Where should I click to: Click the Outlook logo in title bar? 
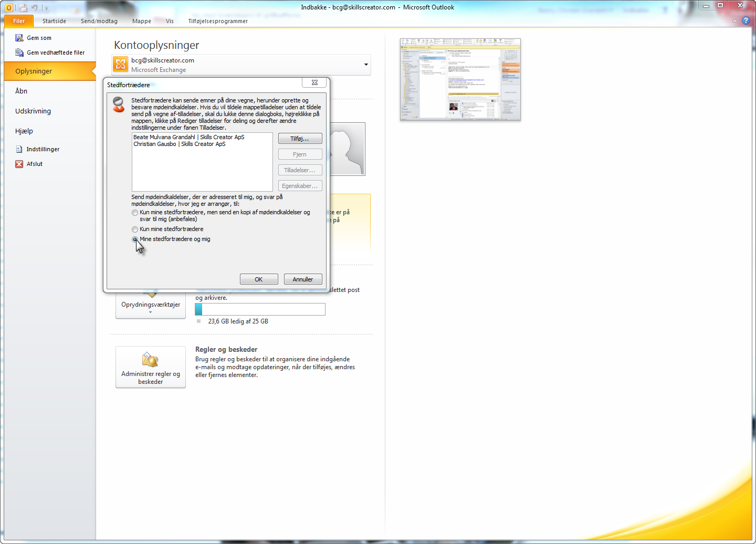coord(9,8)
